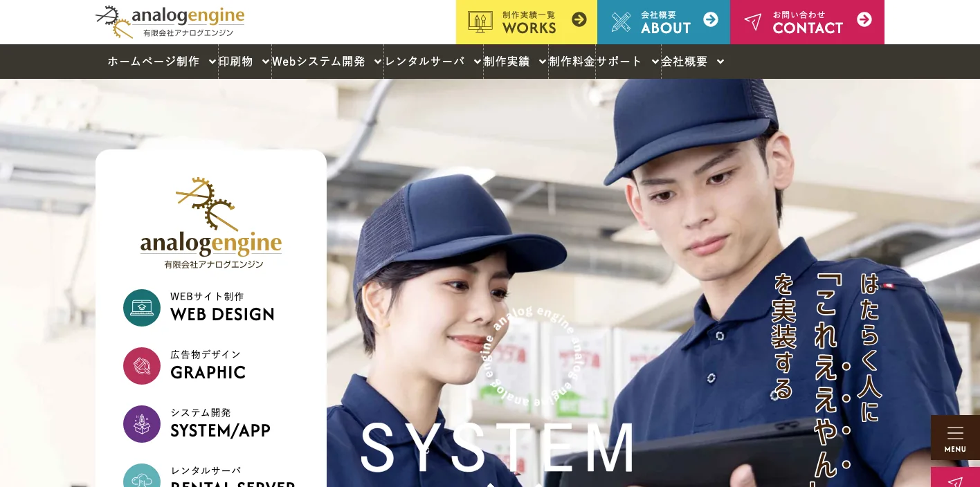Image resolution: width=980 pixels, height=487 pixels.
Task: Expand the サポート dropdown chevron
Action: pos(655,62)
